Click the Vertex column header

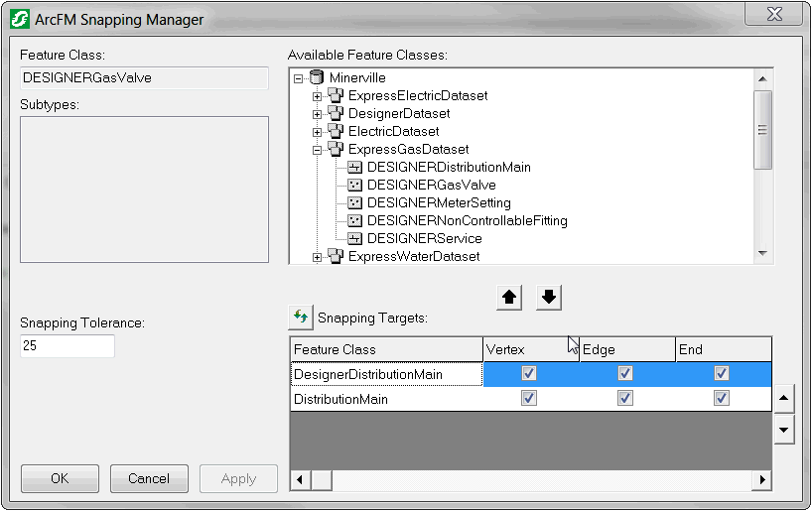point(531,349)
